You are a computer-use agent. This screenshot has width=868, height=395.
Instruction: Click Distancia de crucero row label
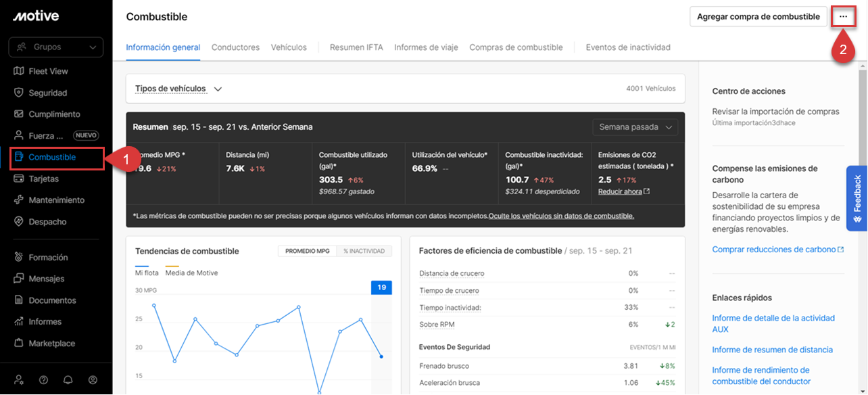pos(452,273)
